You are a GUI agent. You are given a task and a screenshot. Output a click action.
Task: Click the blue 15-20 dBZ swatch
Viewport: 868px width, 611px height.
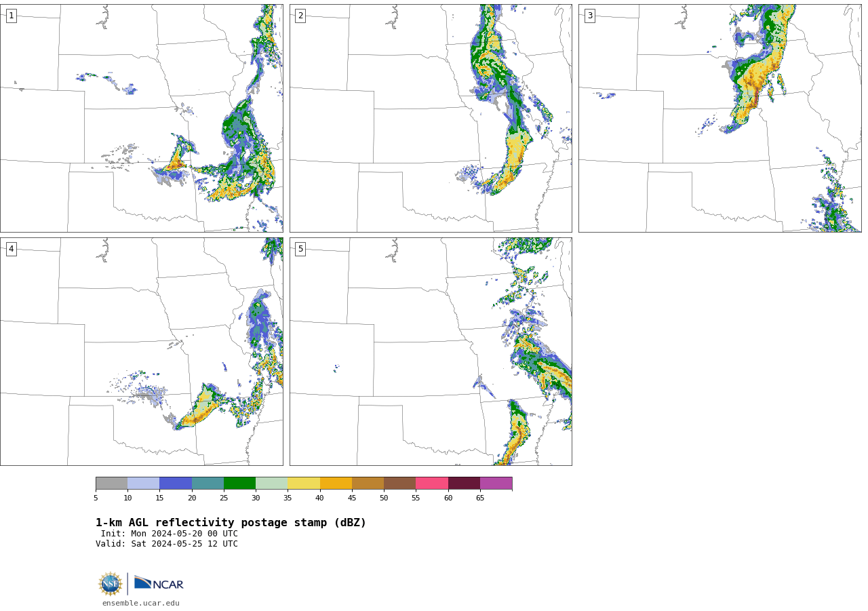176,483
